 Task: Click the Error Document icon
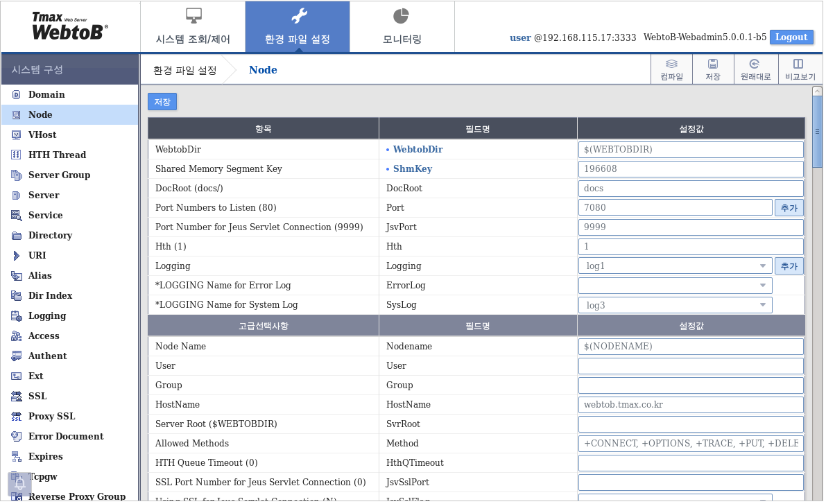(x=15, y=436)
